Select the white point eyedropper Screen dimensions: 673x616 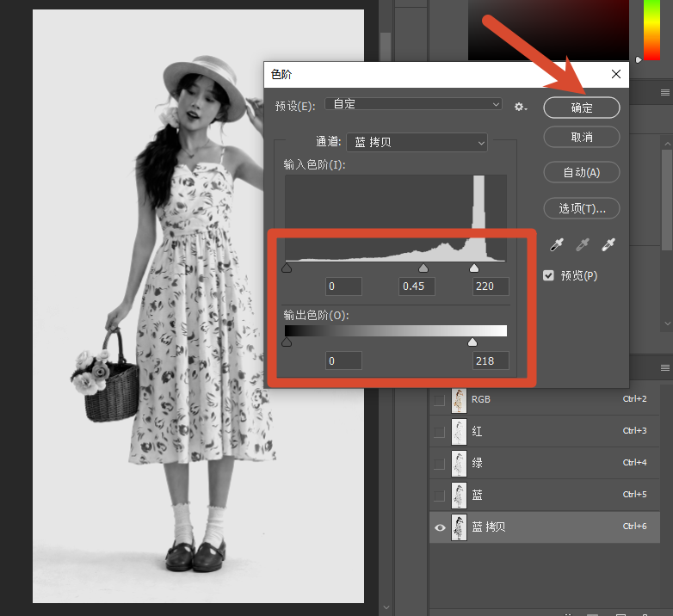[608, 244]
